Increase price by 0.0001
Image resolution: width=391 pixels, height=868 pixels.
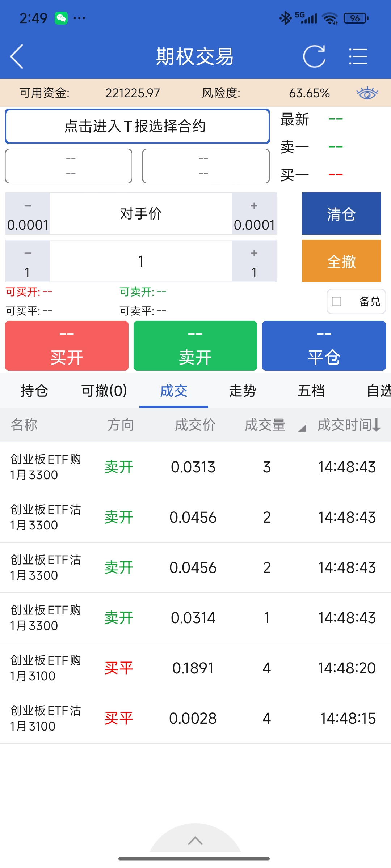[x=254, y=214]
